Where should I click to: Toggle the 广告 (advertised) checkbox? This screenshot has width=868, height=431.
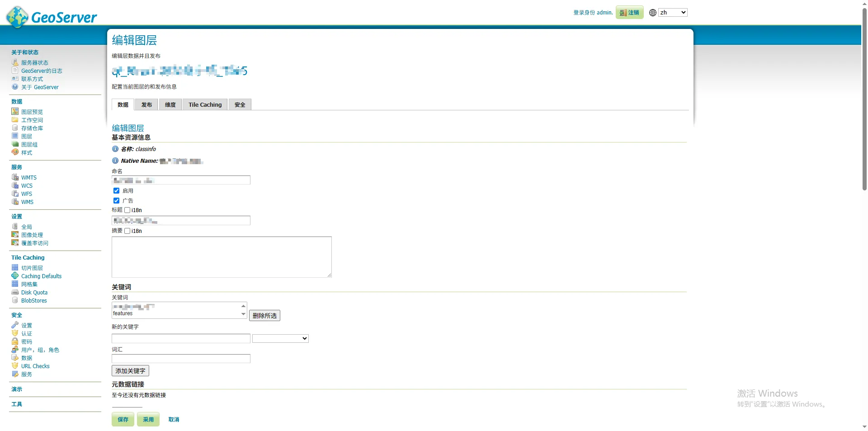pos(116,200)
